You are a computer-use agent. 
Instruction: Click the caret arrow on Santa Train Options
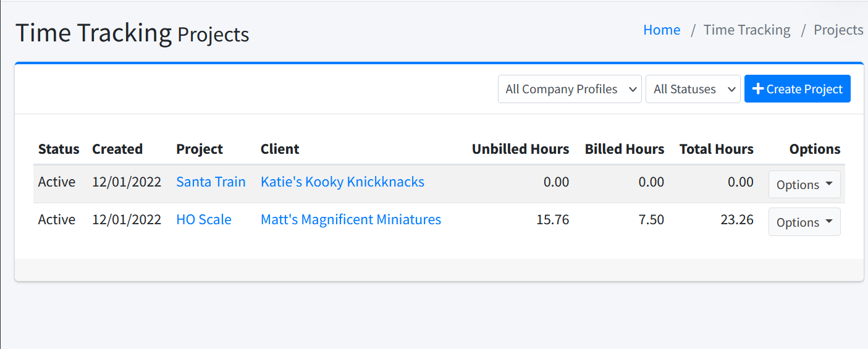click(828, 184)
